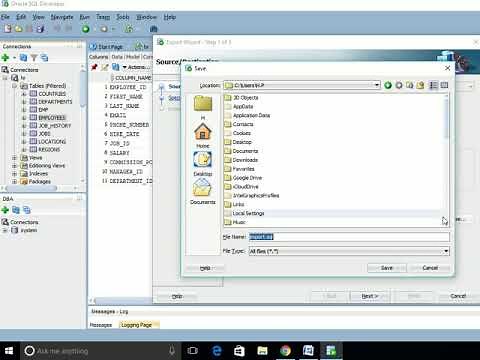Switch to the Start Page tab
The width and height of the screenshot is (480, 360).
[107, 47]
